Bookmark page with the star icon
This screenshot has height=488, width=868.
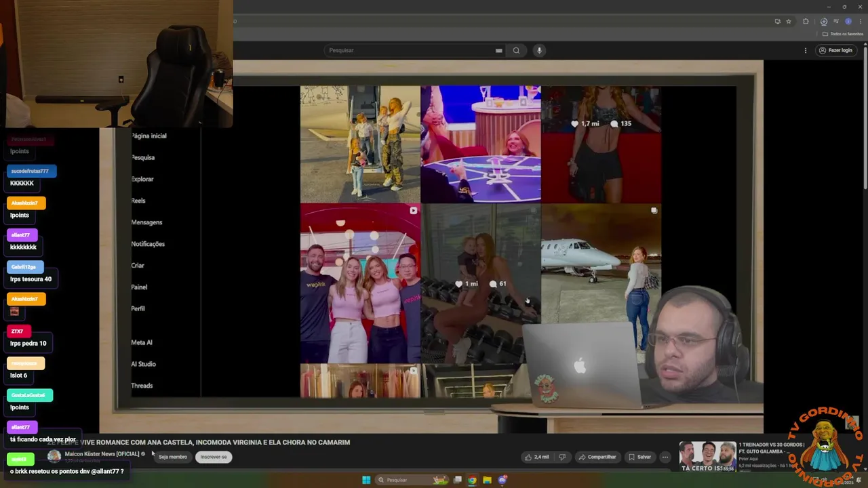tap(788, 21)
